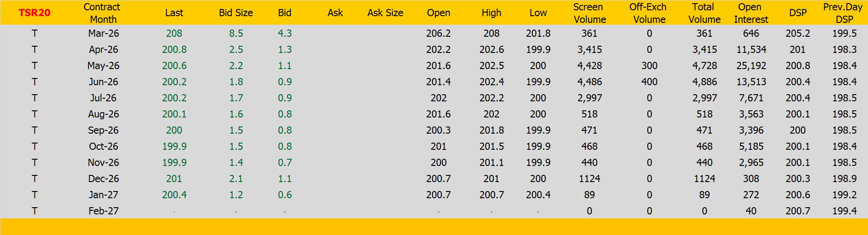This screenshot has height=235, width=868.
Task: Click the red TSR20 header label
Action: pyautogui.click(x=34, y=13)
